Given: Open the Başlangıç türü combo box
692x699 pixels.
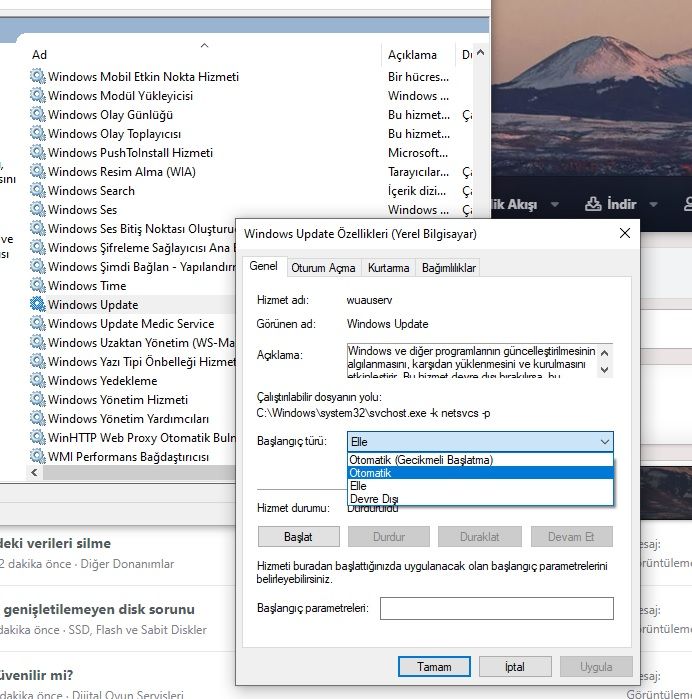Looking at the screenshot, I should point(480,442).
